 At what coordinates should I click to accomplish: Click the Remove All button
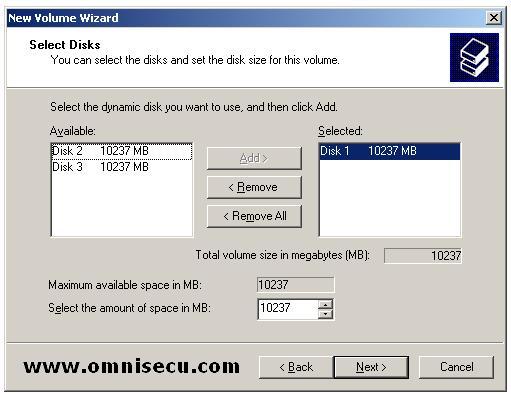coord(254,216)
